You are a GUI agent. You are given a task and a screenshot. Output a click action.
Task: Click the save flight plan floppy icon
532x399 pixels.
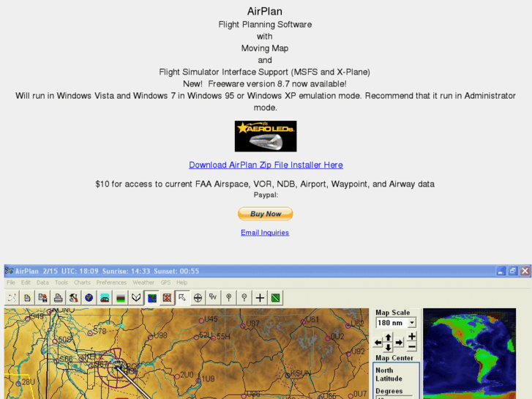point(42,298)
